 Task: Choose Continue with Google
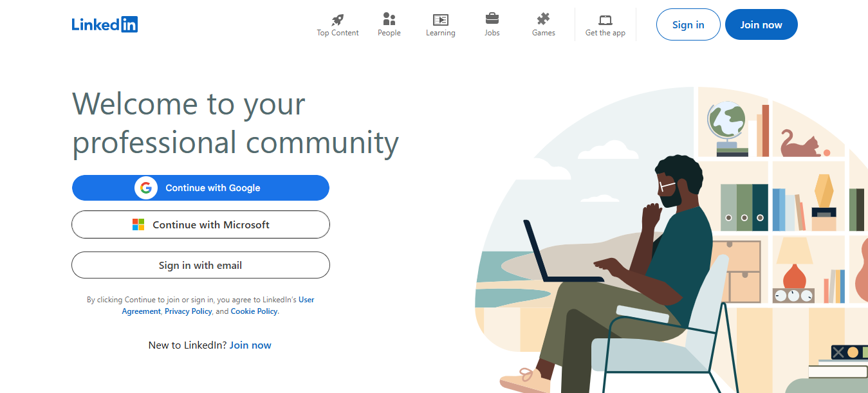pos(212,188)
